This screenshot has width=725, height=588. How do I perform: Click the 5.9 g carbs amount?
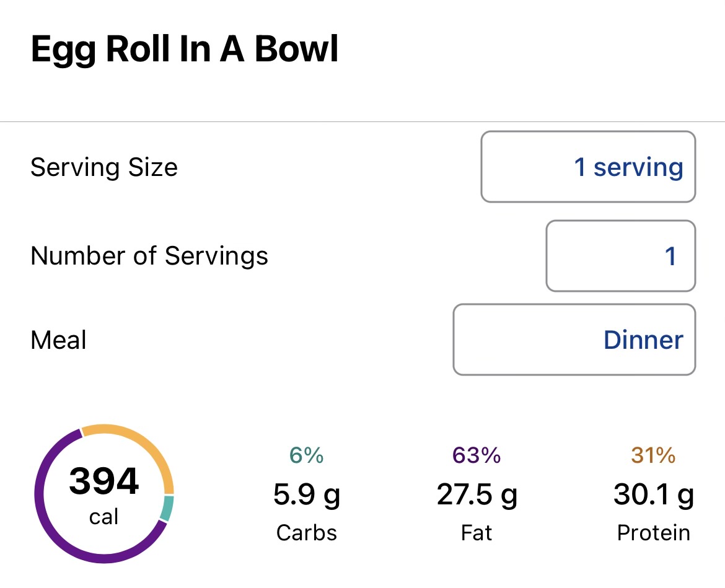click(306, 494)
